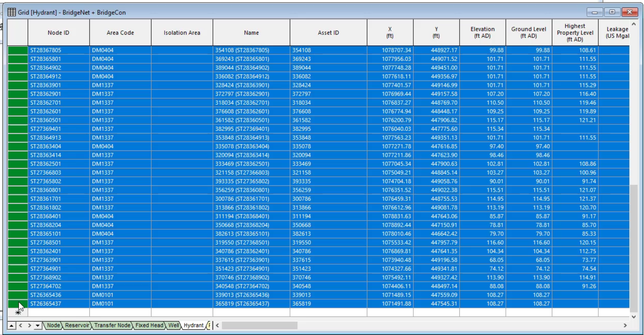Go to first tab arrow button
The height and width of the screenshot is (335, 644).
click(x=12, y=326)
